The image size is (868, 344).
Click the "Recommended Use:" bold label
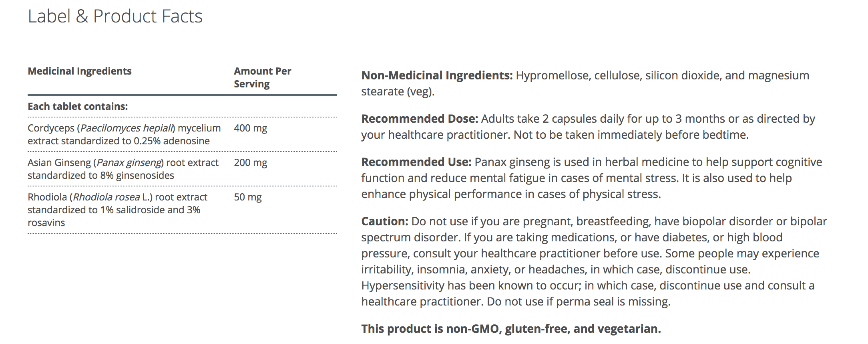pos(416,162)
